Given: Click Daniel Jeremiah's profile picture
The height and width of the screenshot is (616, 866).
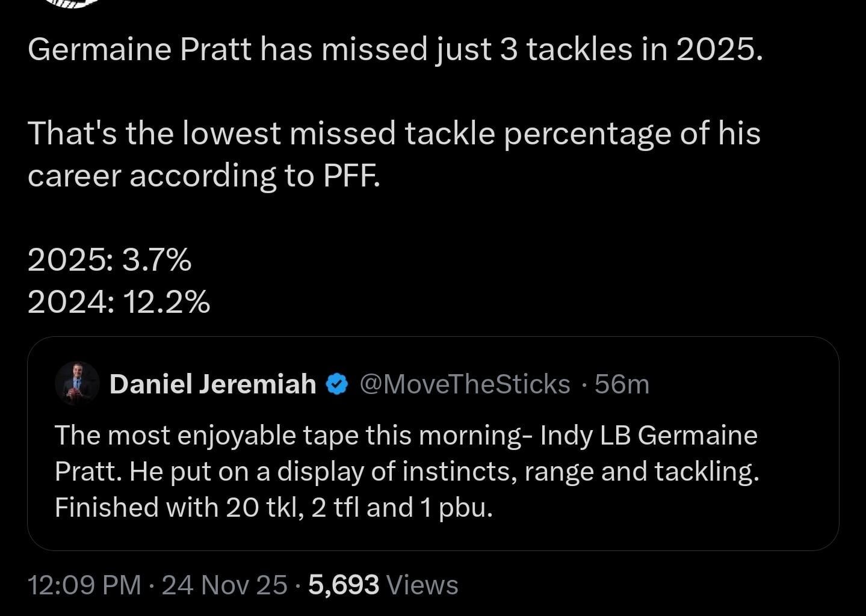Looking at the screenshot, I should (78, 383).
